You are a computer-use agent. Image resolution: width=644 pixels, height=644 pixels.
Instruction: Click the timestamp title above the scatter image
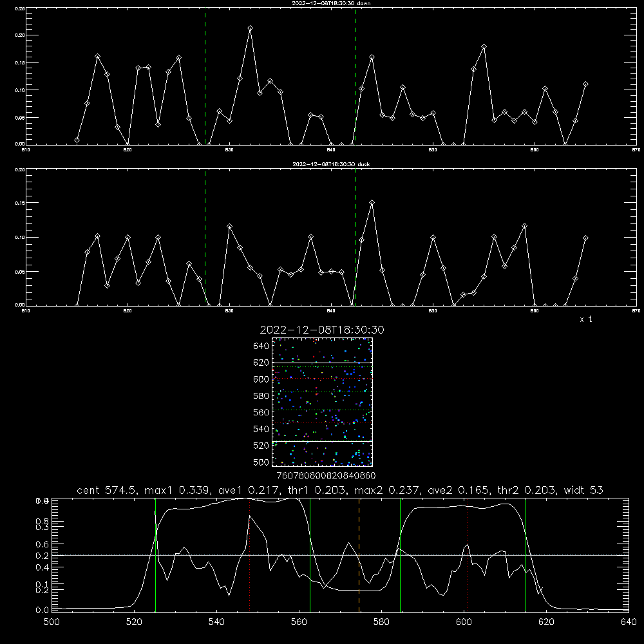pyautogui.click(x=322, y=330)
